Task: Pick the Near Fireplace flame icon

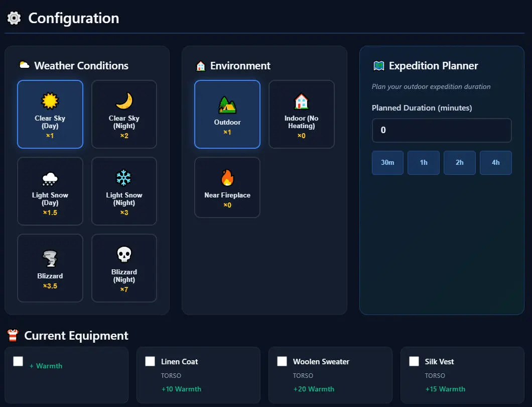Action: pyautogui.click(x=227, y=178)
